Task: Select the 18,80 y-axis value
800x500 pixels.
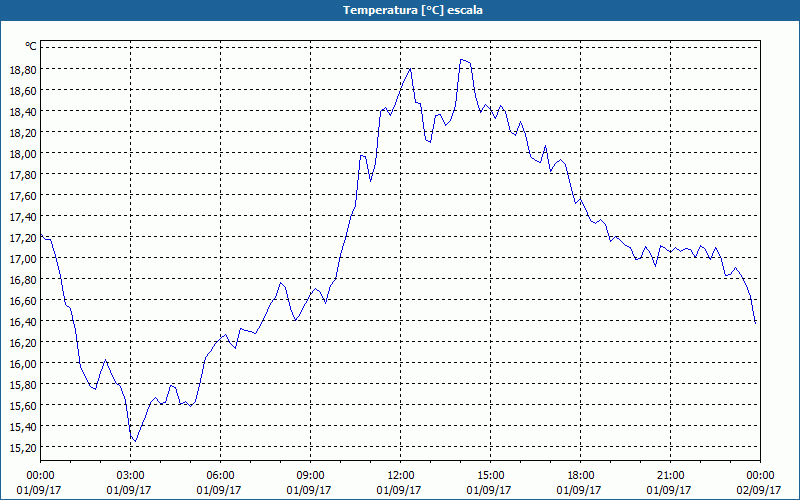Action: coord(23,69)
